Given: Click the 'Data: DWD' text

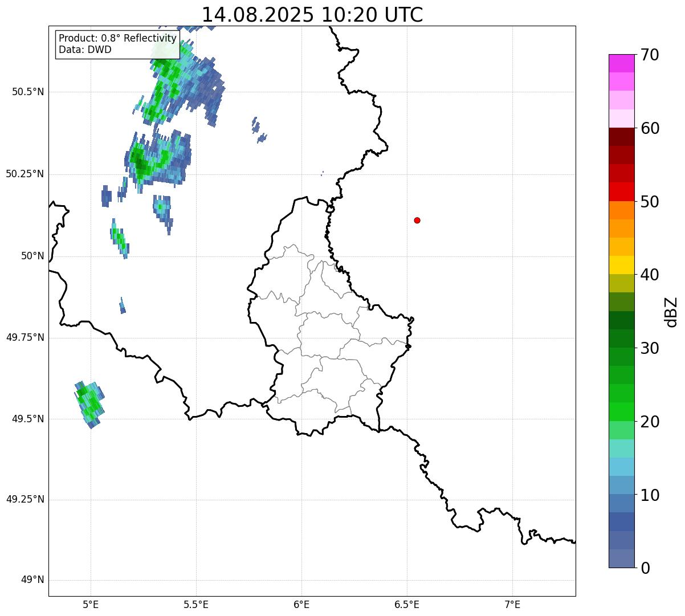Looking at the screenshot, I should point(85,50).
